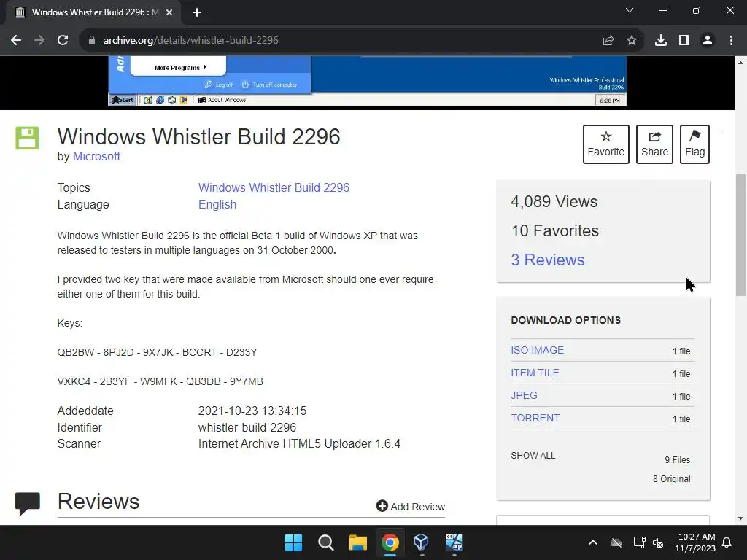Image resolution: width=747 pixels, height=560 pixels.
Task: Click the 10 Favorites text
Action: click(554, 230)
